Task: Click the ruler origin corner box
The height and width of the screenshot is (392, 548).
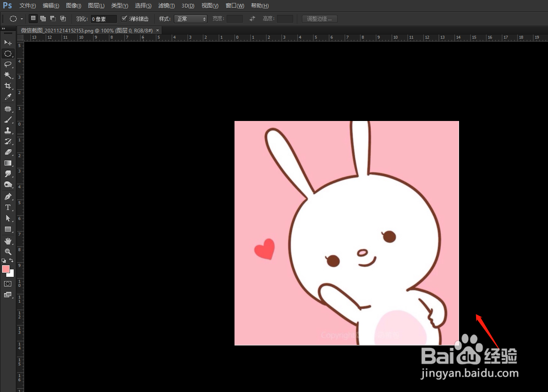Action: click(20, 37)
